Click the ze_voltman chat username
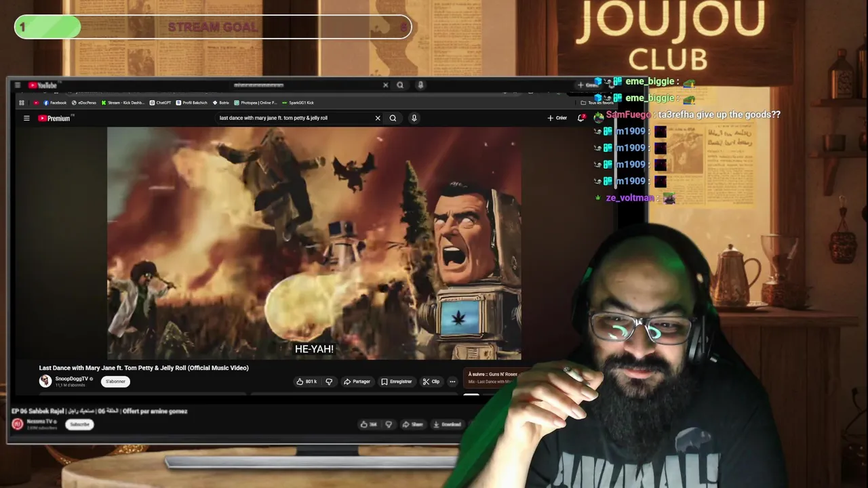Viewport: 868px width, 488px height. pyautogui.click(x=630, y=198)
